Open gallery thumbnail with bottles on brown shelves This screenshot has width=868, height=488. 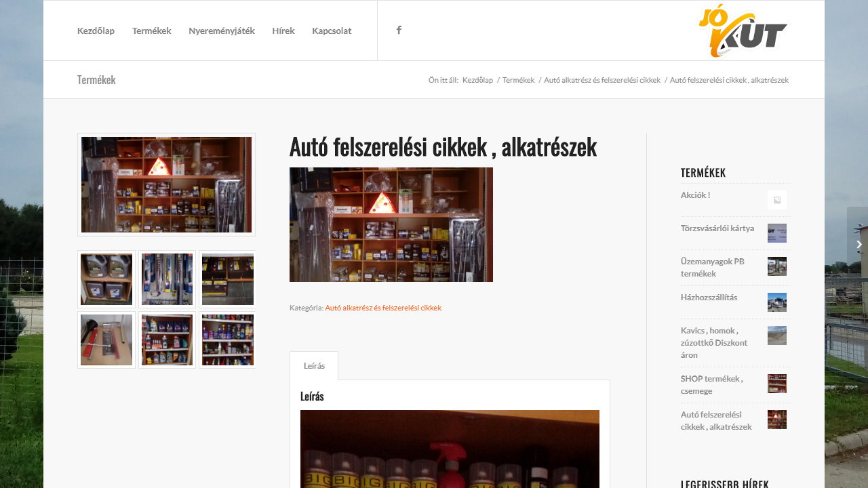coord(167,340)
